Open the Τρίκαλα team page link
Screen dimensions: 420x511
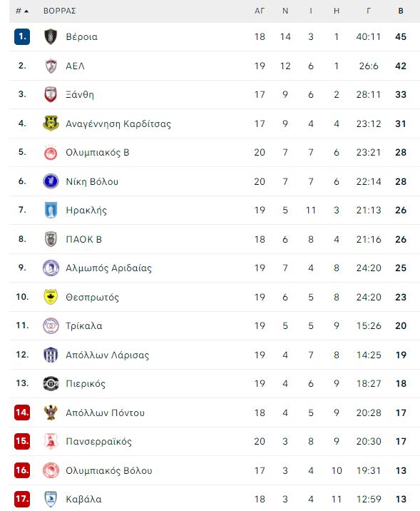tap(84, 326)
